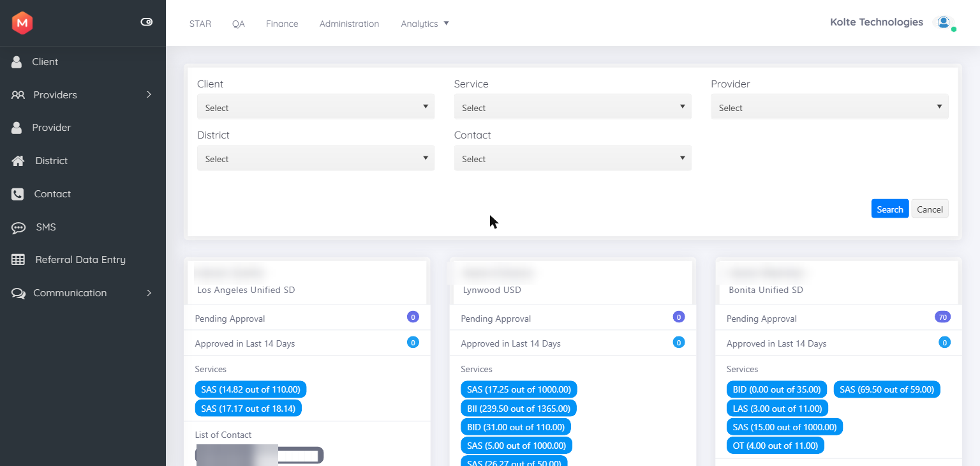
Task: Open Client from sidebar person icon
Action: tap(17, 62)
